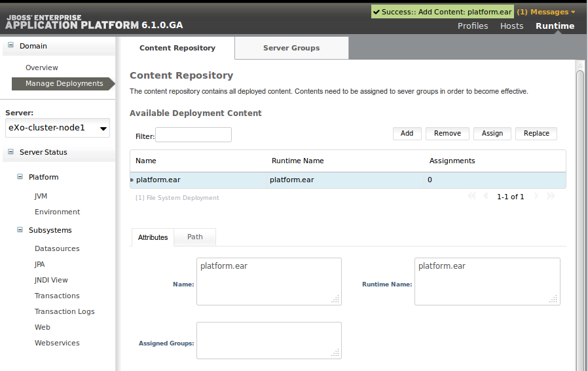Click the Assign button
The height and width of the screenshot is (371, 588).
[x=492, y=133]
